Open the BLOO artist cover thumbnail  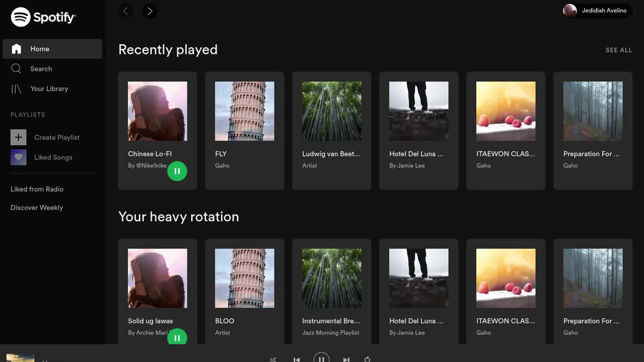245,278
